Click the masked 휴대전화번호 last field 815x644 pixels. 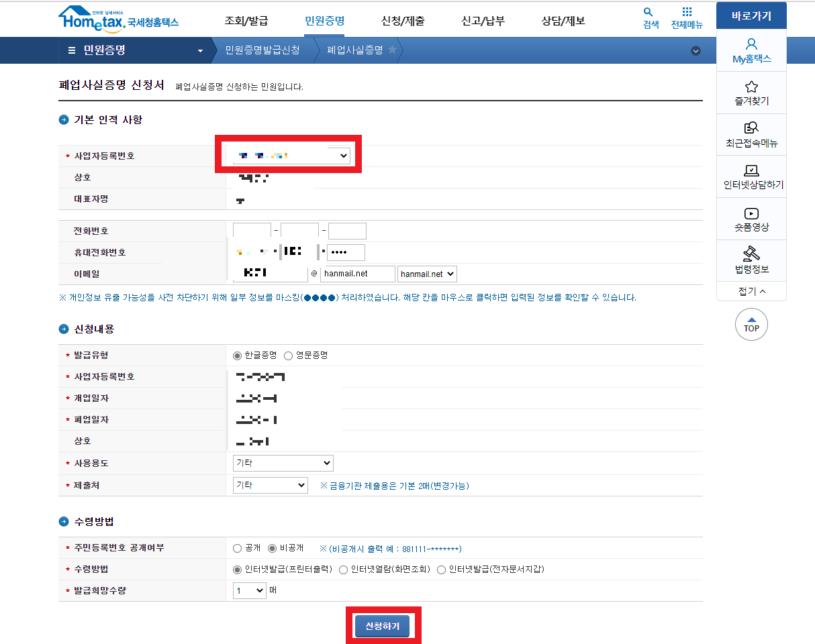[346, 252]
